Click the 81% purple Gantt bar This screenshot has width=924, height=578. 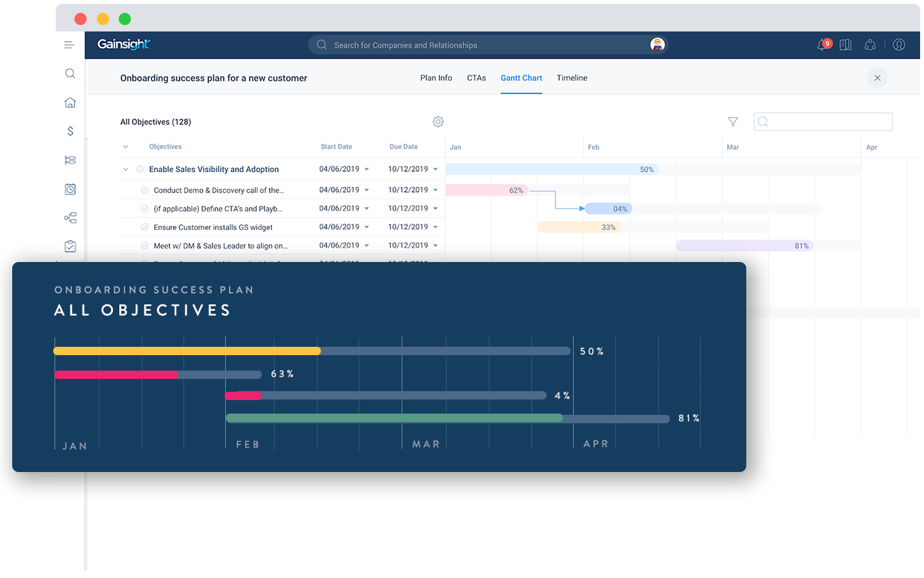click(x=744, y=246)
